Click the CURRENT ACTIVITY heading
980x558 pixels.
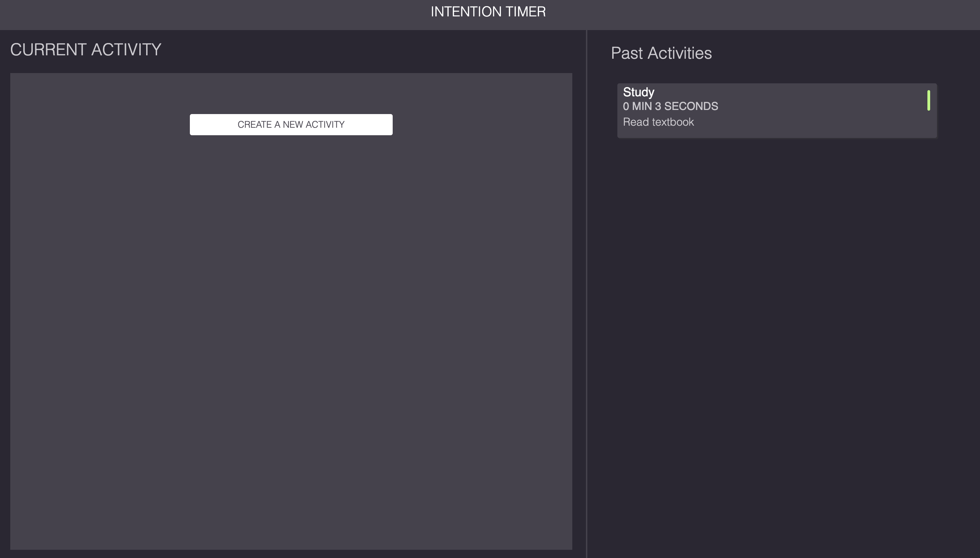coord(85,49)
